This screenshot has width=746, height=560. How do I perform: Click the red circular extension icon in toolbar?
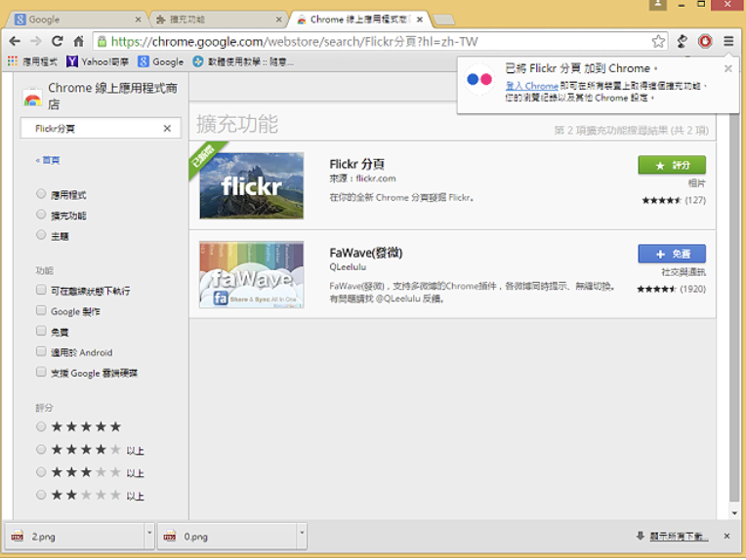point(705,41)
